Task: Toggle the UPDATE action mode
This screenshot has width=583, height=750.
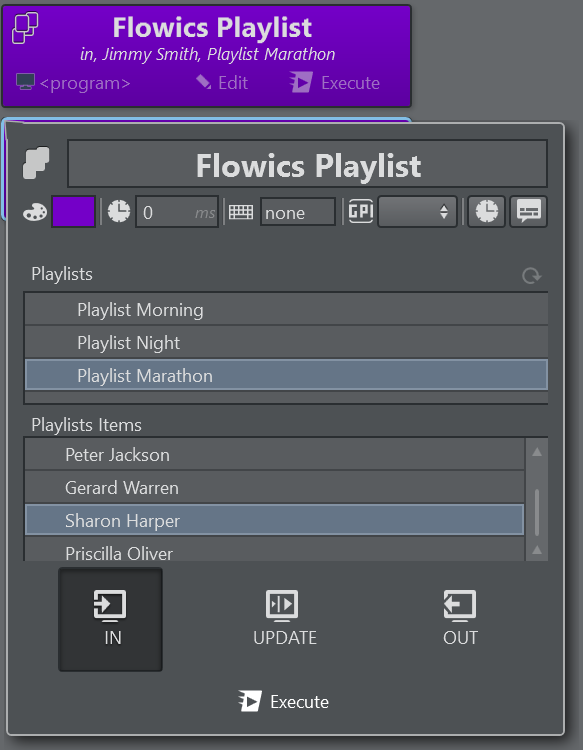Action: coord(285,619)
